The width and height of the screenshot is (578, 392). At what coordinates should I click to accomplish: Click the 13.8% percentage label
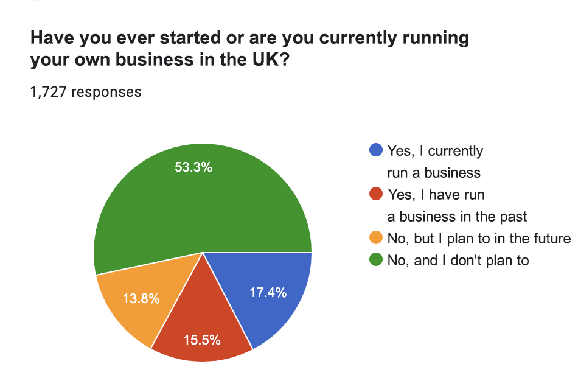(141, 298)
